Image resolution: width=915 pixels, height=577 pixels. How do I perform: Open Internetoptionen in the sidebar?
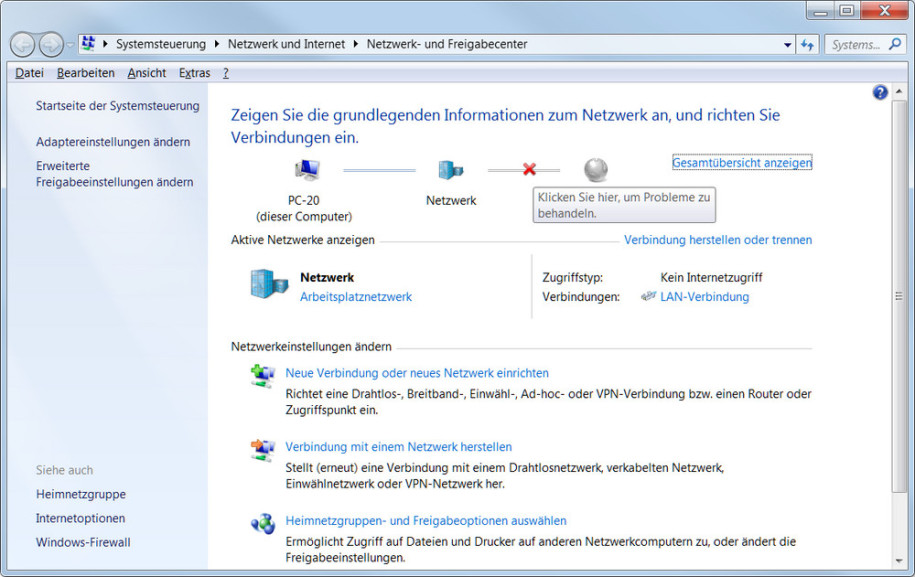[80, 518]
